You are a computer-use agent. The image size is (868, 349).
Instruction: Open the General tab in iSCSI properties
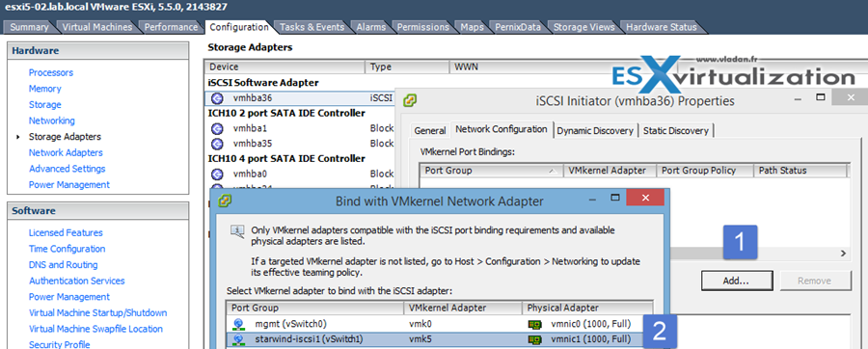pos(430,131)
